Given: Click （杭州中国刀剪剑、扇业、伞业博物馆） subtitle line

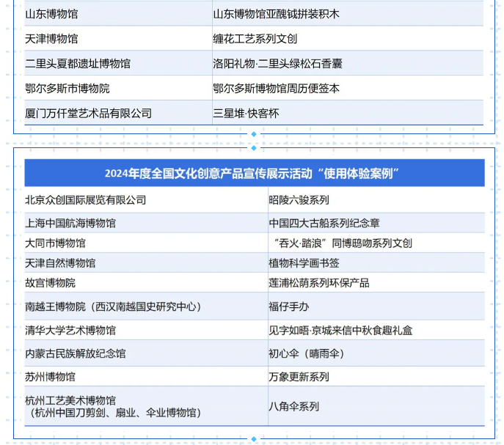Looking at the screenshot, I should click(x=115, y=413).
